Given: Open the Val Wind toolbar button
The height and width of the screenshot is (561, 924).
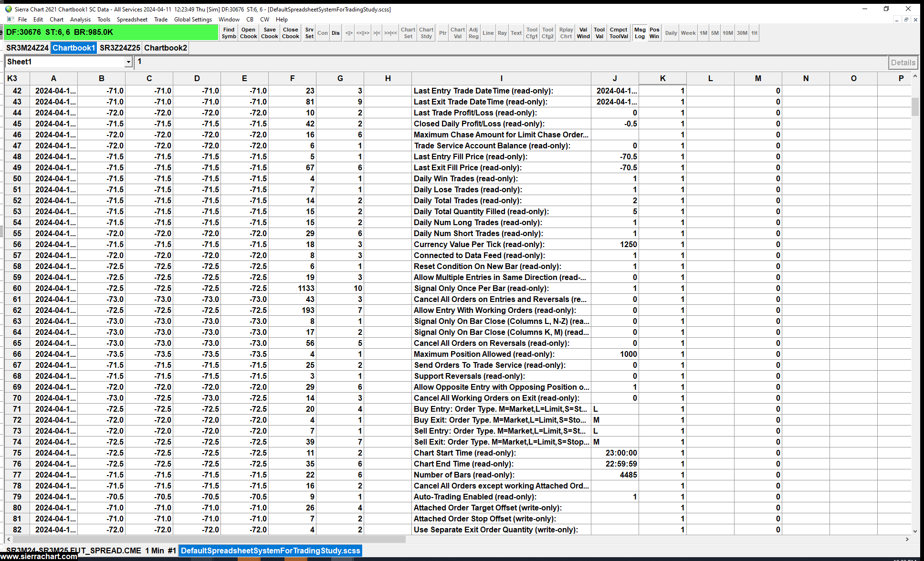Looking at the screenshot, I should pyautogui.click(x=583, y=33).
